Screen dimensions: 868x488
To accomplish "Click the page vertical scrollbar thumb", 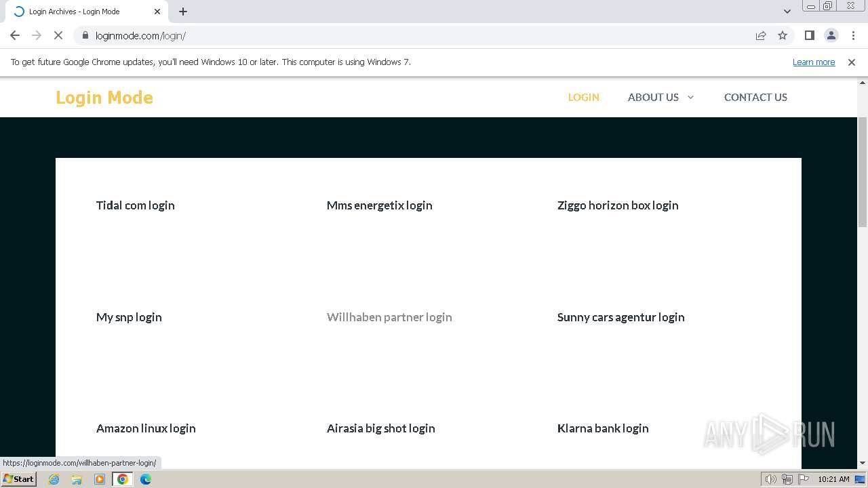I will coord(863,172).
